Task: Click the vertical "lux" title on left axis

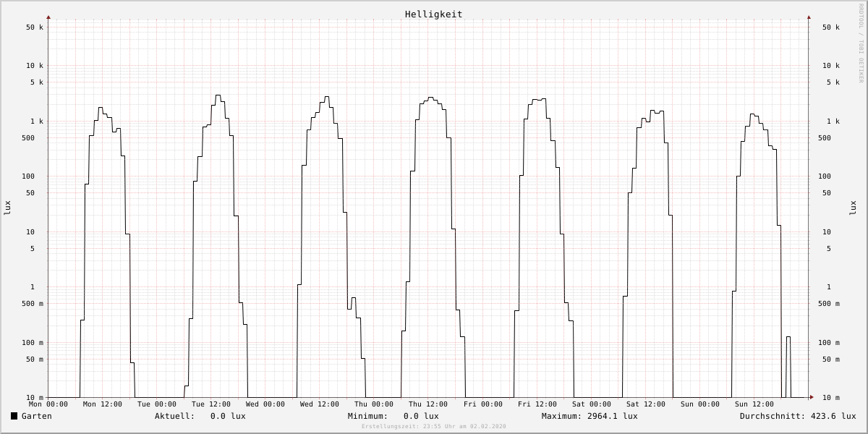Action: (7, 208)
